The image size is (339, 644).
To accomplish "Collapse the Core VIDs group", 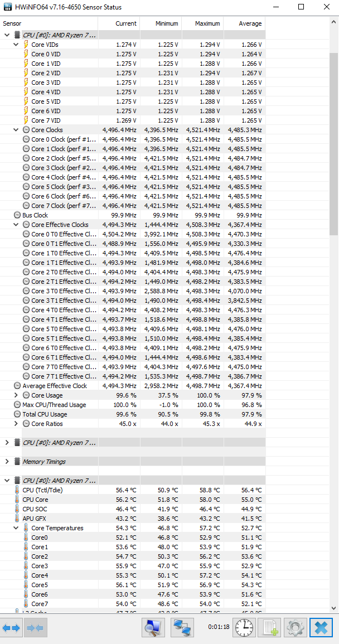I will pos(16,45).
